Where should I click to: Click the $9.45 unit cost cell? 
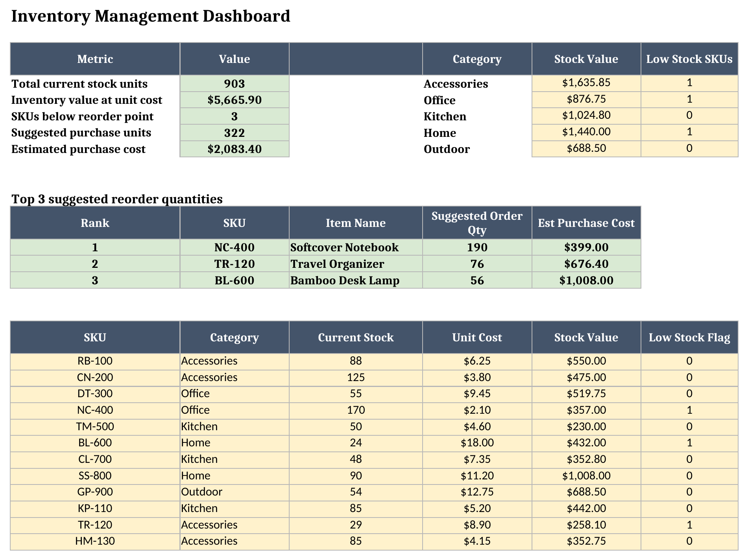click(477, 394)
